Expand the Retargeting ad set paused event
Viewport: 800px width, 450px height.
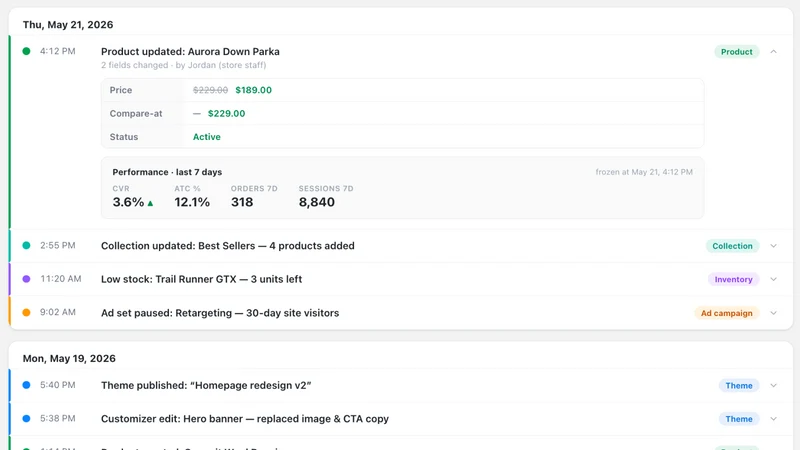(773, 313)
